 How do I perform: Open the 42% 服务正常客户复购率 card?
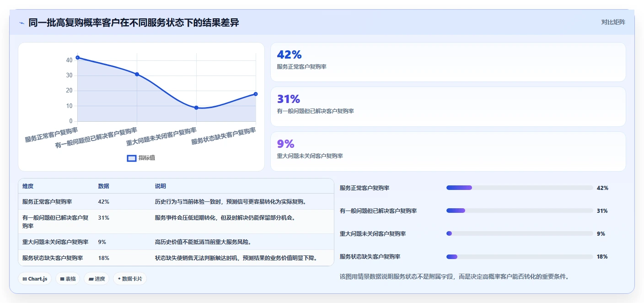(x=448, y=62)
